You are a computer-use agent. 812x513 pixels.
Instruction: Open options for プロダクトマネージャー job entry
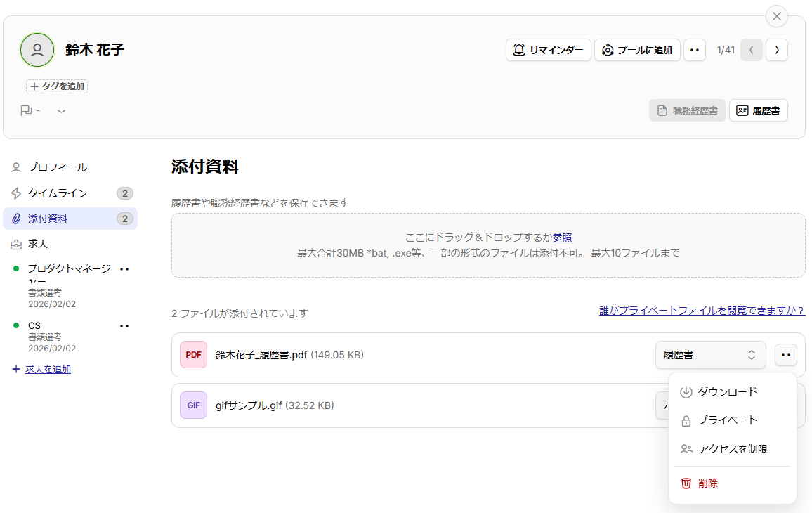click(x=124, y=268)
